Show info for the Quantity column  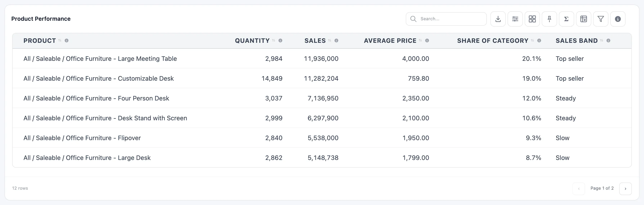[x=280, y=41]
